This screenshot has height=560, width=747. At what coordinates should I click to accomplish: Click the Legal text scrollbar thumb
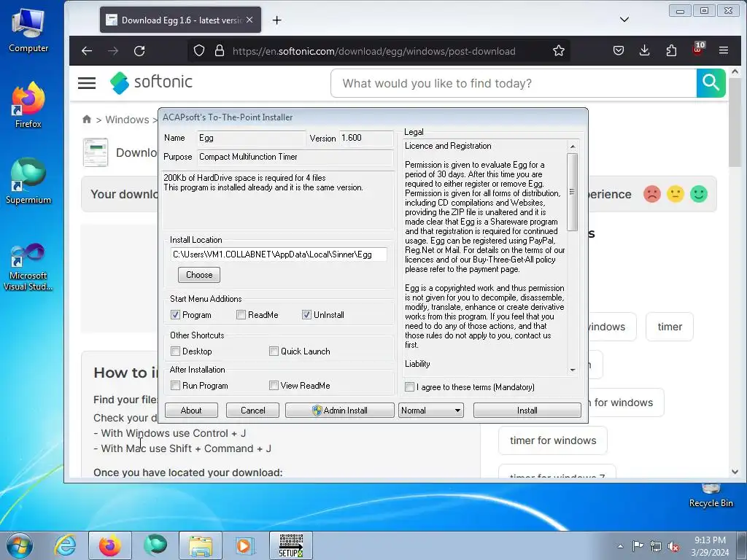572,192
